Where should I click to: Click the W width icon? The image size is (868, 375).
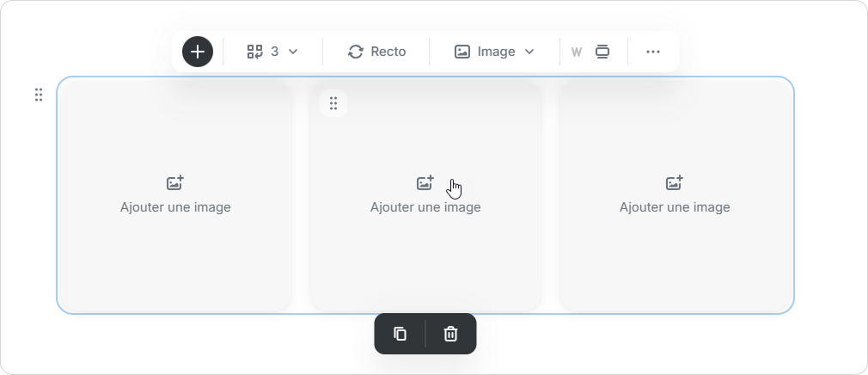[577, 52]
